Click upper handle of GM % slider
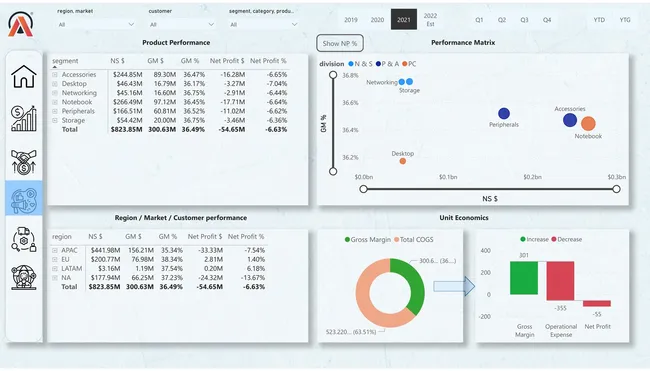This screenshot has width=650, height=371. pyautogui.click(x=333, y=75)
